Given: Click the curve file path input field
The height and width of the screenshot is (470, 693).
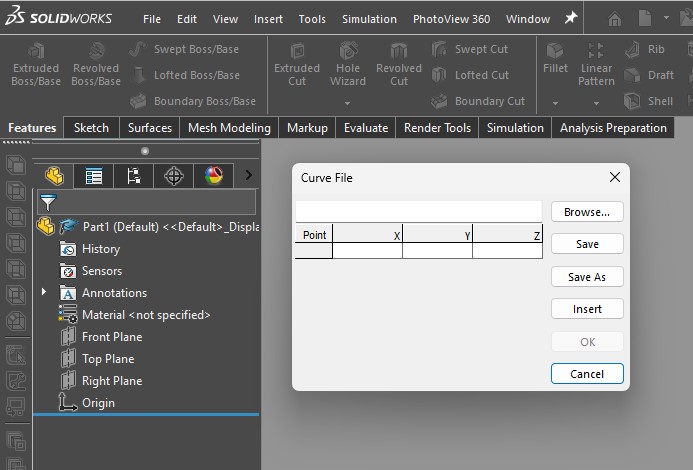Looking at the screenshot, I should coord(419,211).
